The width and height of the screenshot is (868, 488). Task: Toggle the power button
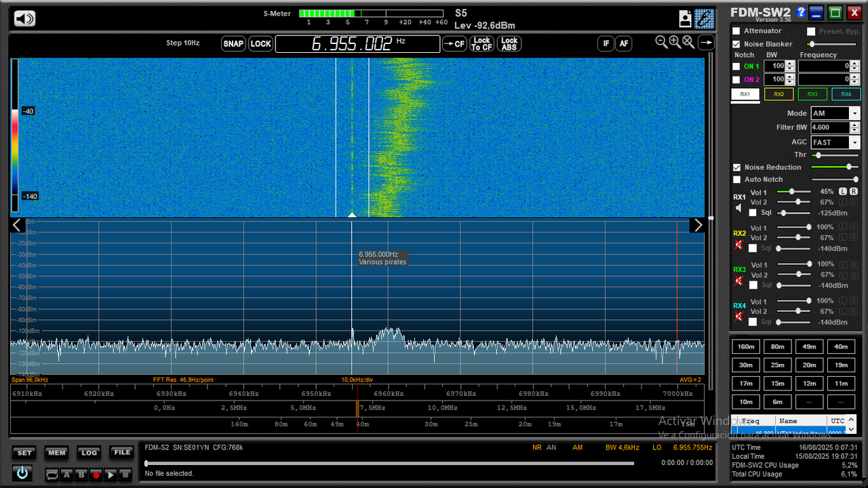coord(22,473)
